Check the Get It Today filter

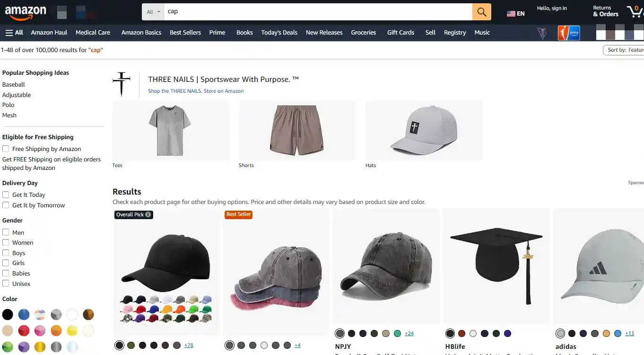pos(6,195)
